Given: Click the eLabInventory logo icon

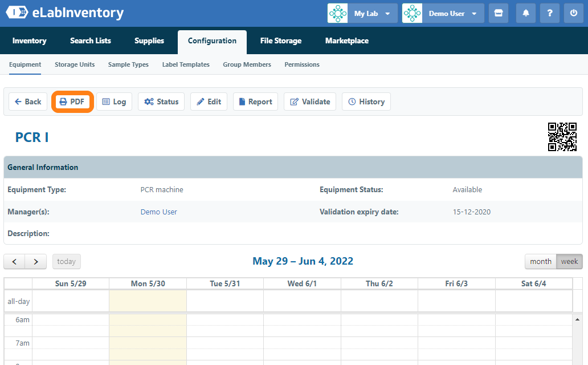Looking at the screenshot, I should 17,13.
